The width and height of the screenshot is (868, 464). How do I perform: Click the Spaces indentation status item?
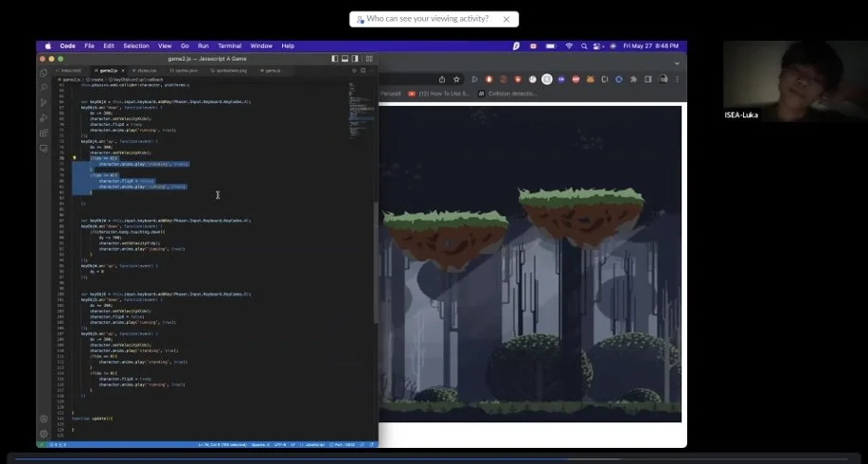tap(260, 445)
